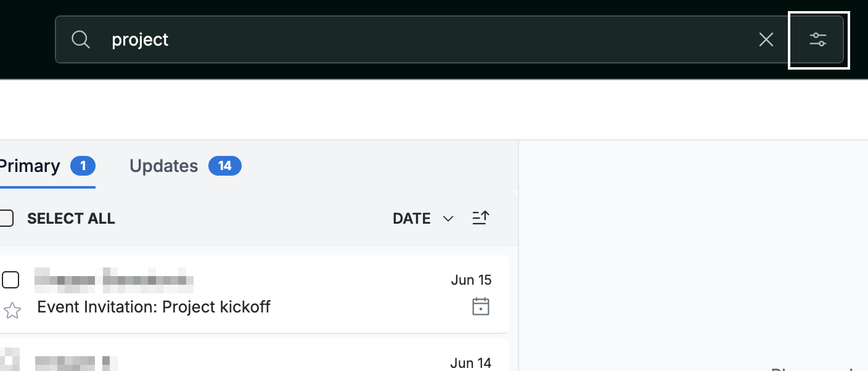Image resolution: width=868 pixels, height=371 pixels.
Task: Tick the Select All checkbox
Action: point(6,218)
